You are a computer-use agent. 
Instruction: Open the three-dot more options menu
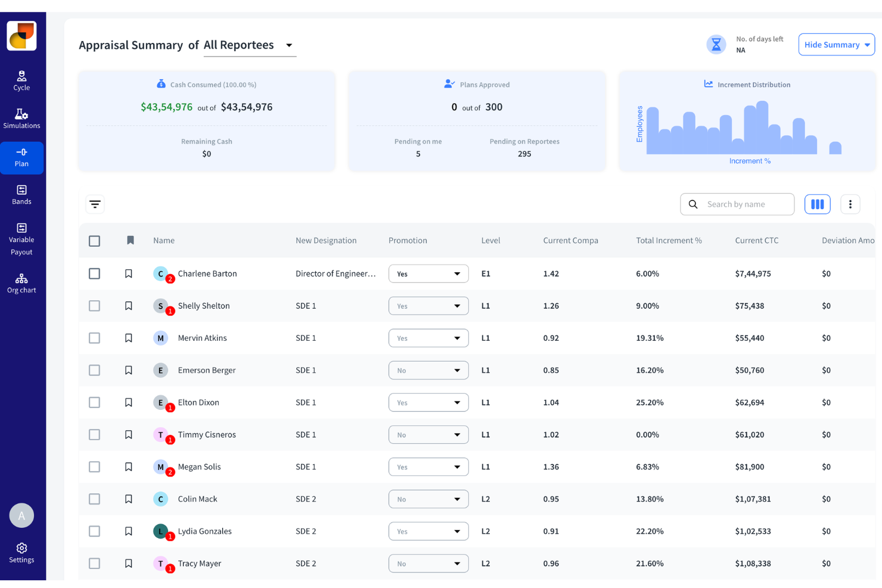(850, 204)
